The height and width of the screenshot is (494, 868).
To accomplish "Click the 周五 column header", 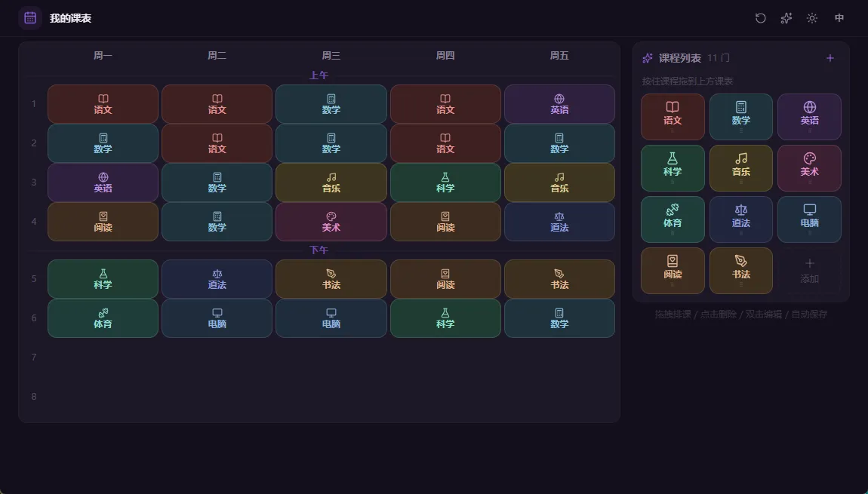I will (559, 55).
